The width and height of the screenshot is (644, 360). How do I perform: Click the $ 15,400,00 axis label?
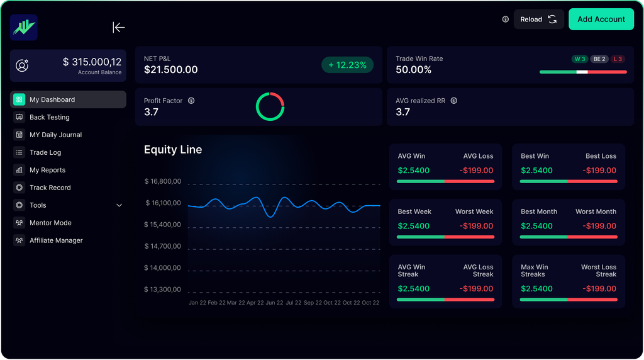tap(163, 225)
